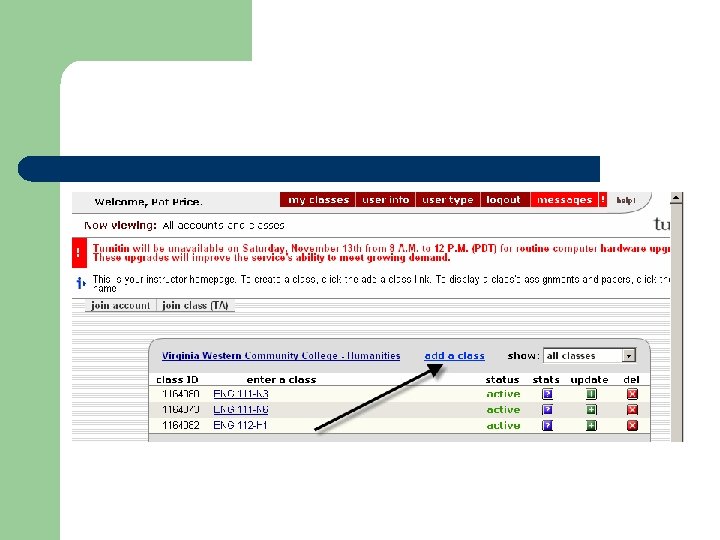Click the enter a class column header
720x540 pixels.
pyautogui.click(x=281, y=380)
